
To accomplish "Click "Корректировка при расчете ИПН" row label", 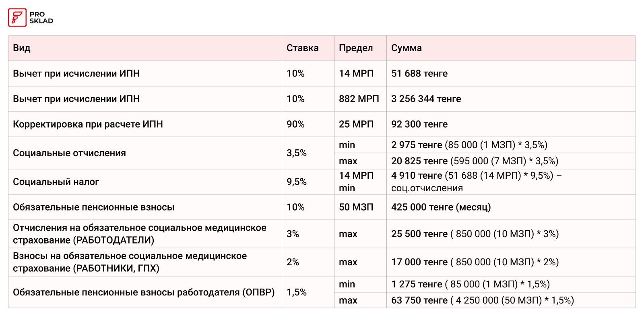I will click(88, 124).
